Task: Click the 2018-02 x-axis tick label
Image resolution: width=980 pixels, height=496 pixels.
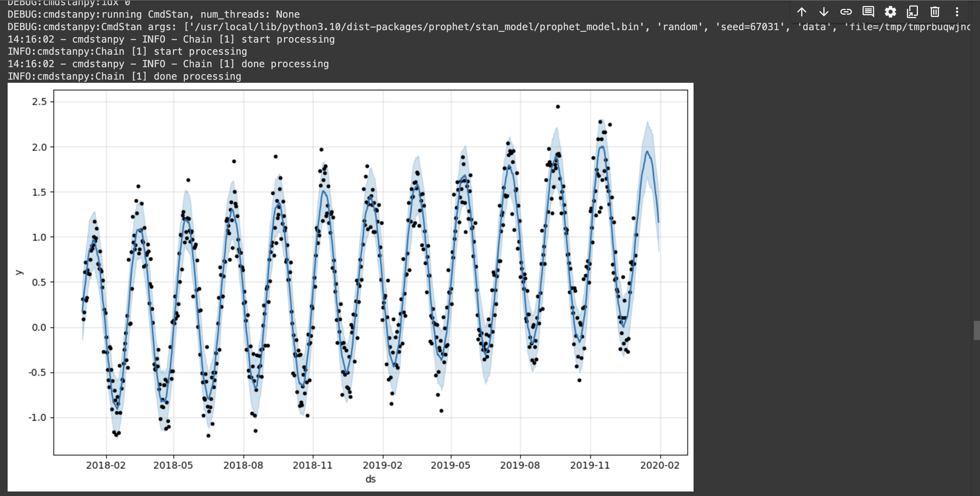Action: click(x=105, y=465)
